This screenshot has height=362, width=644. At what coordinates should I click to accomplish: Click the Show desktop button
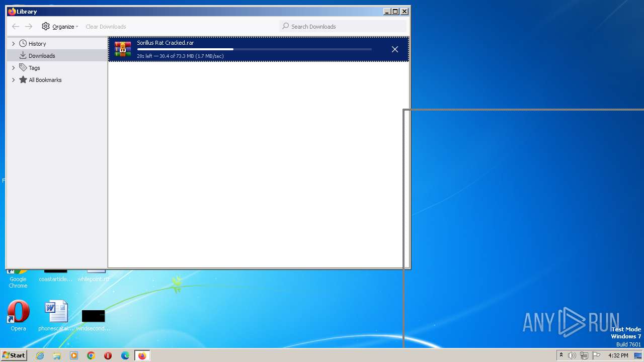click(638, 355)
